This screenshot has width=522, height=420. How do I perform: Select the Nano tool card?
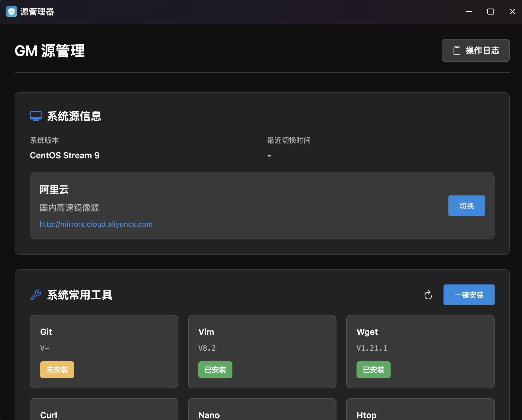point(262,409)
